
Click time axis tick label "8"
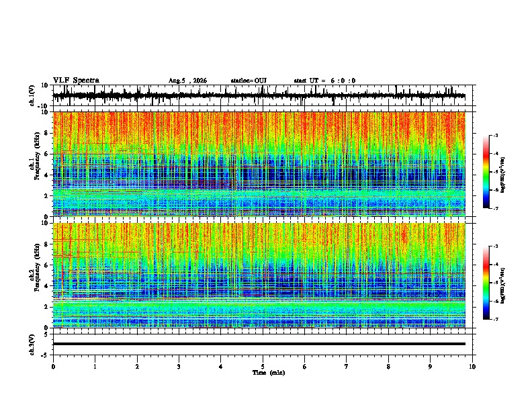pos(388,367)
